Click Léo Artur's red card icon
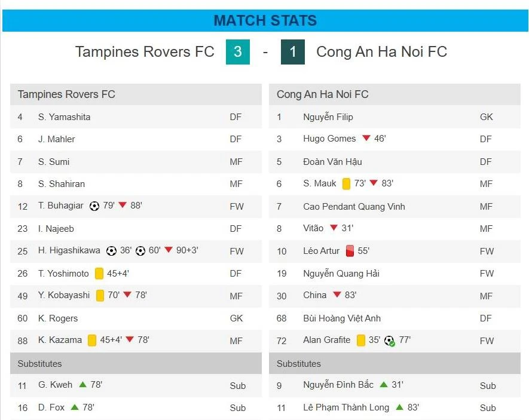 350,251
